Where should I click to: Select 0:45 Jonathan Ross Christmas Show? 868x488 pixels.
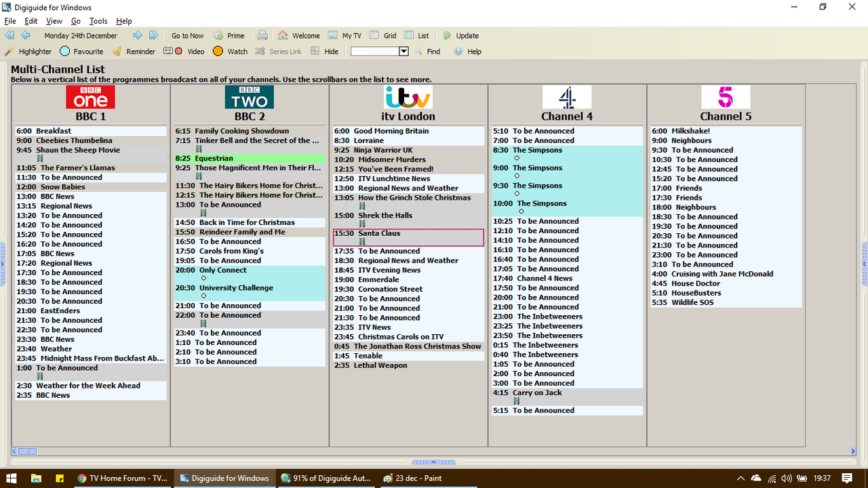(409, 346)
